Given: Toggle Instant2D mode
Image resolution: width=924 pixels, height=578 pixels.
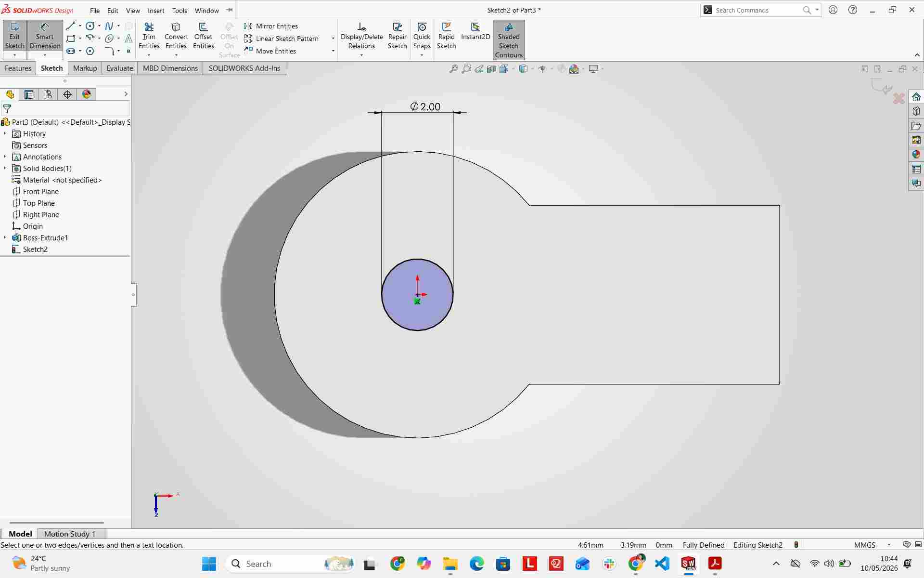Looking at the screenshot, I should tap(475, 31).
